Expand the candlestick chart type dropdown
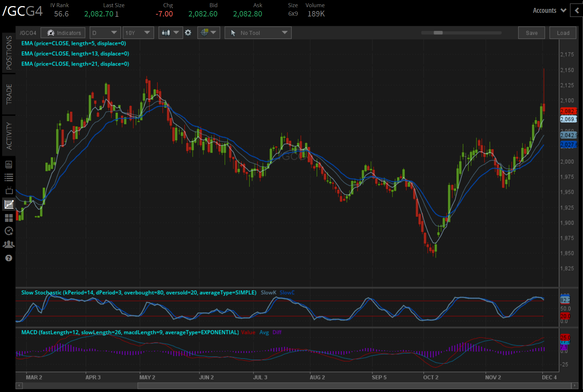 point(171,33)
